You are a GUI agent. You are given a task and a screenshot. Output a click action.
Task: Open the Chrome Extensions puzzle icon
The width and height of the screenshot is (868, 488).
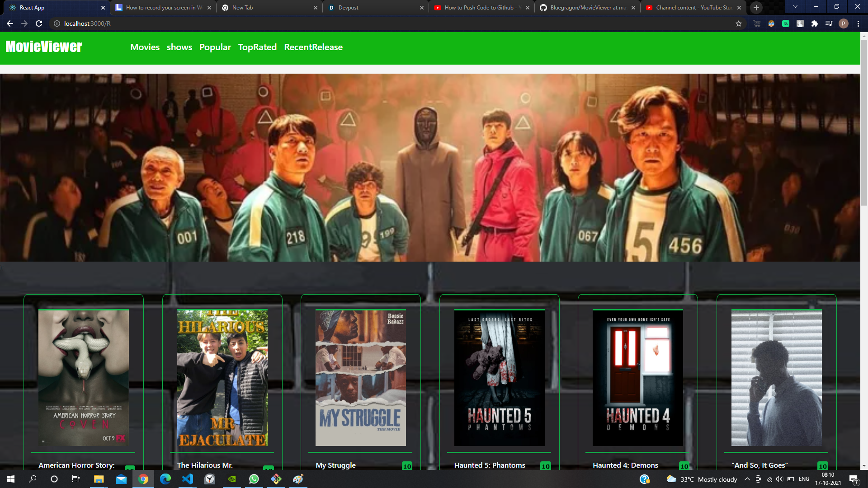click(814, 23)
